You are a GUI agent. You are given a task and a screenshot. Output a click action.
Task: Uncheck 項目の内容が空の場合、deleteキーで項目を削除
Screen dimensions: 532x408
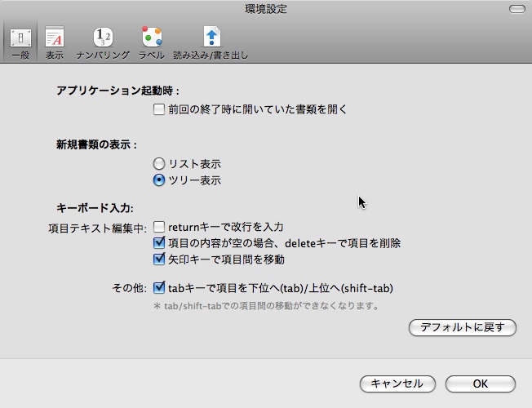click(160, 243)
